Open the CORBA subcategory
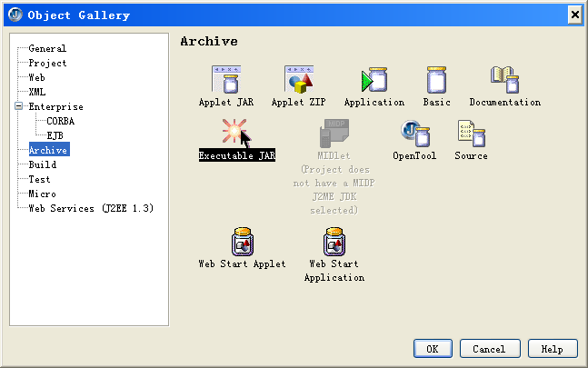 [60, 121]
